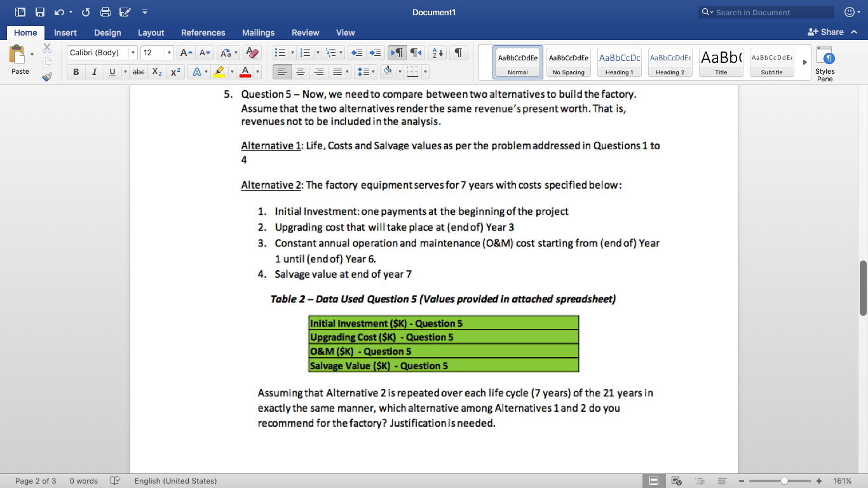868x488 pixels.
Task: Open the Format Painter
Action: [46, 76]
